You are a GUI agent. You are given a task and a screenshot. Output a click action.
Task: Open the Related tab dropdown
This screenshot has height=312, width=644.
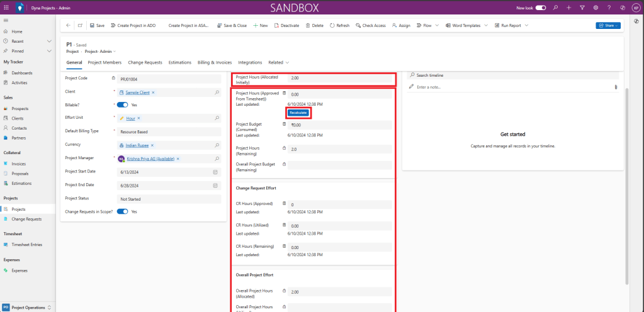(x=278, y=63)
